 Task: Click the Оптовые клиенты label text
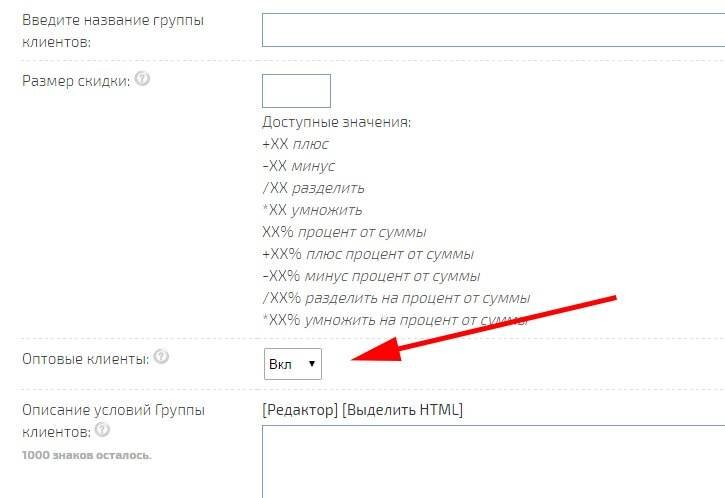pyautogui.click(x=85, y=357)
